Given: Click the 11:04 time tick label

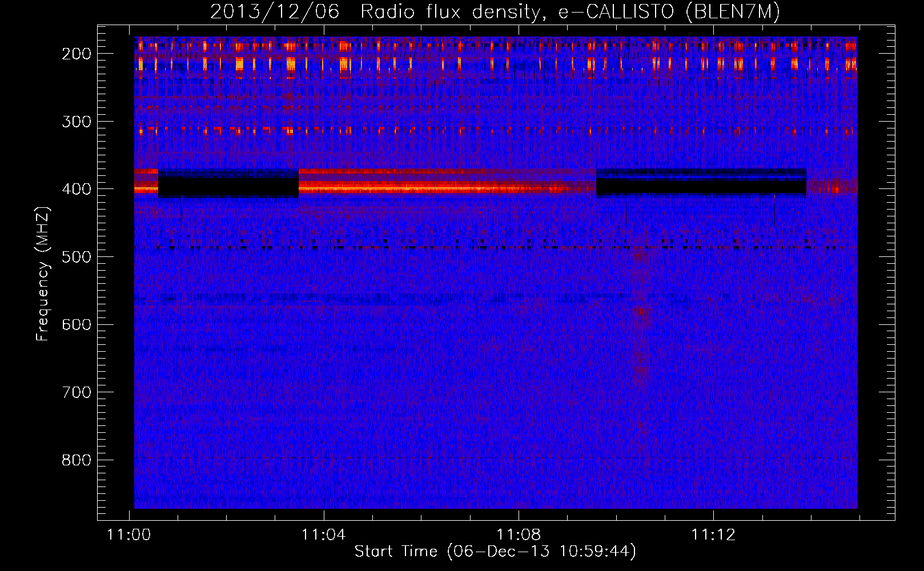Looking at the screenshot, I should pyautogui.click(x=324, y=534).
